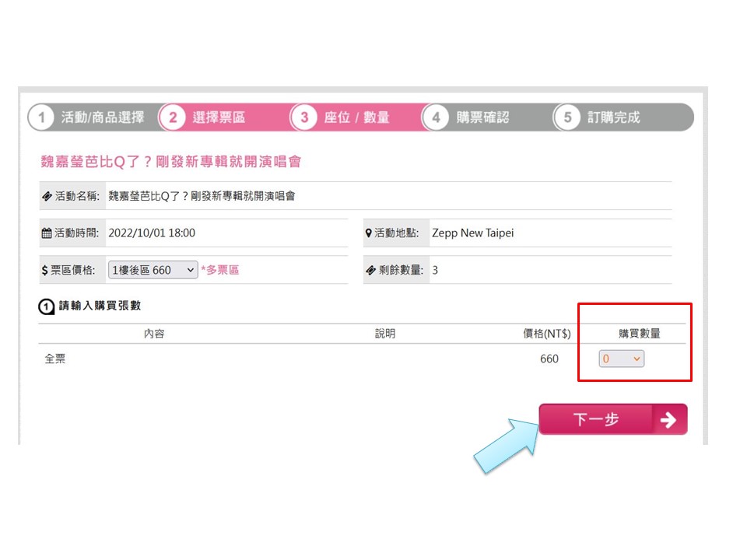Screen dimensions: 747x560
Task: Click the Zepp New Taipei venue text
Action: click(x=472, y=233)
